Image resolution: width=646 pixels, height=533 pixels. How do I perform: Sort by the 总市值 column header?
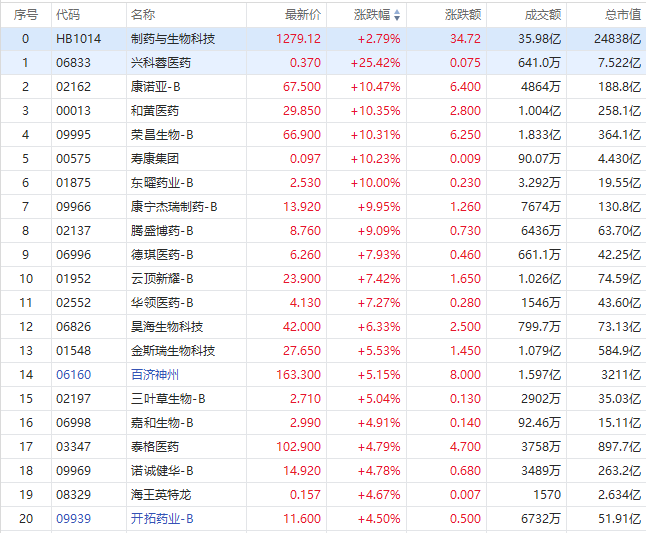[623, 15]
